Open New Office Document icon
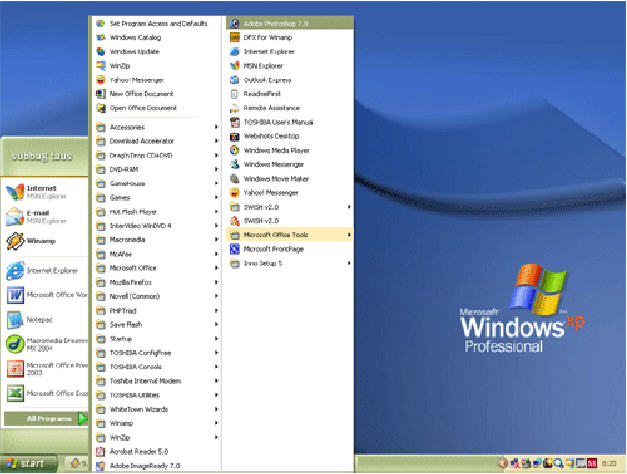 [x=101, y=94]
